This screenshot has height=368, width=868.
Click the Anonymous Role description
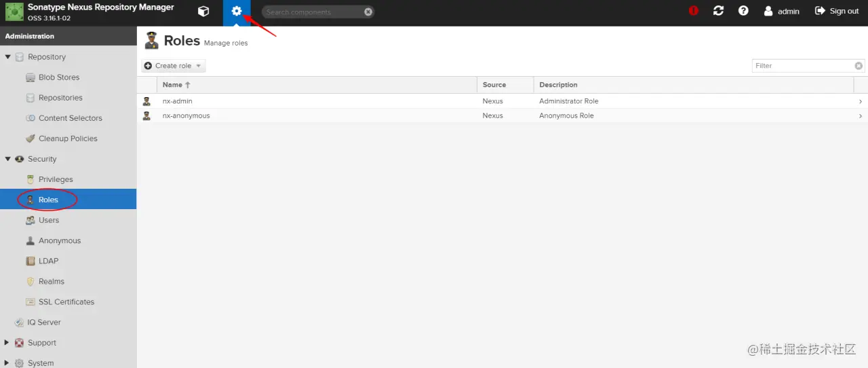pos(566,116)
